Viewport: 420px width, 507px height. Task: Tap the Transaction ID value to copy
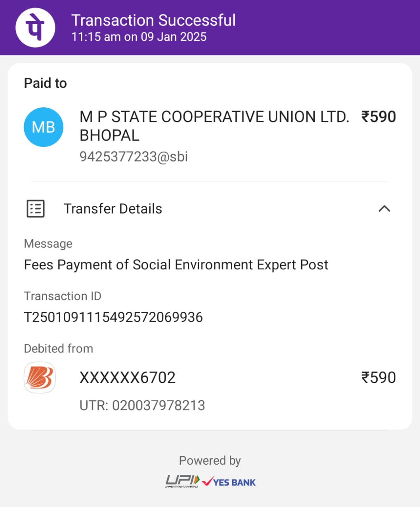point(113,317)
